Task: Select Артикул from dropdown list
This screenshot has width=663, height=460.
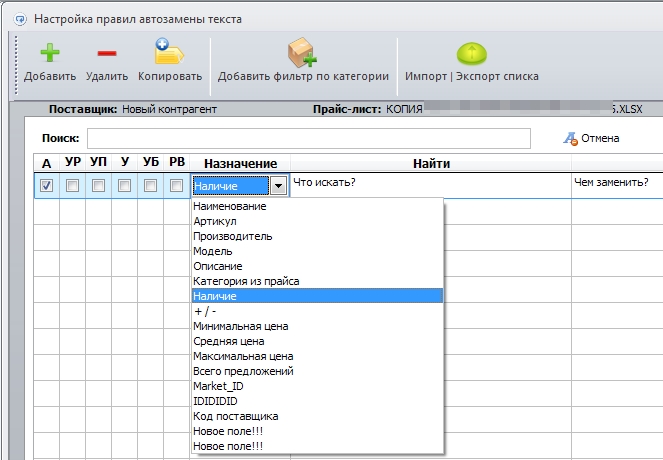Action: (317, 221)
